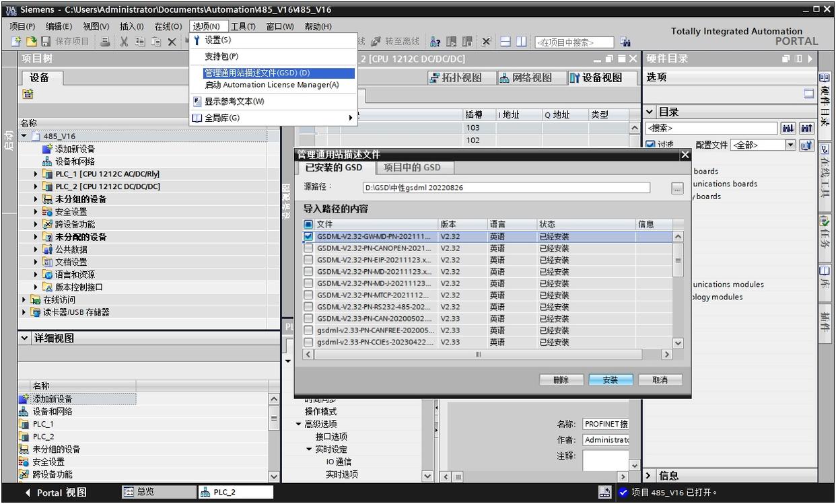This screenshot has width=836, height=504.
Task: Click search-in-project binoculars icon
Action: click(625, 42)
